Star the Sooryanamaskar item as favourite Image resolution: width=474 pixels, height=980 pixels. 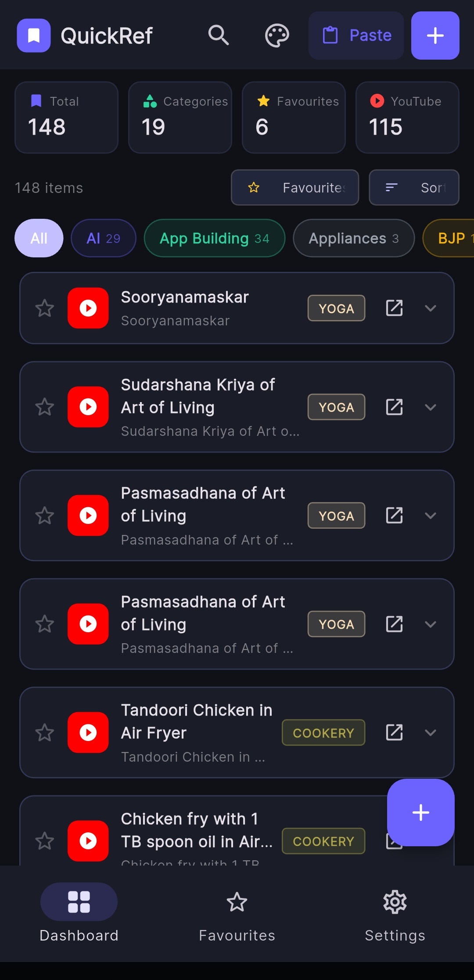pyautogui.click(x=45, y=308)
